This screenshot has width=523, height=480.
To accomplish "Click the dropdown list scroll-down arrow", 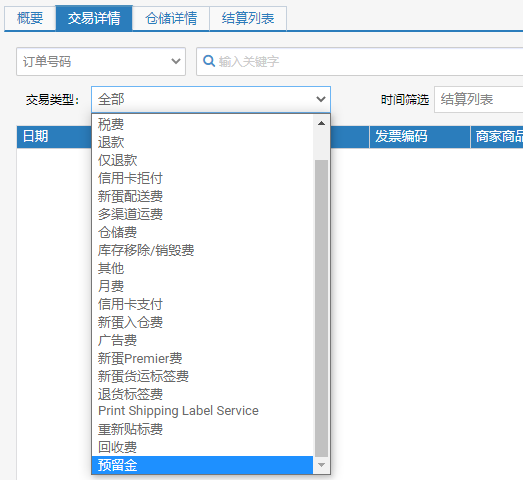I will (321, 465).
